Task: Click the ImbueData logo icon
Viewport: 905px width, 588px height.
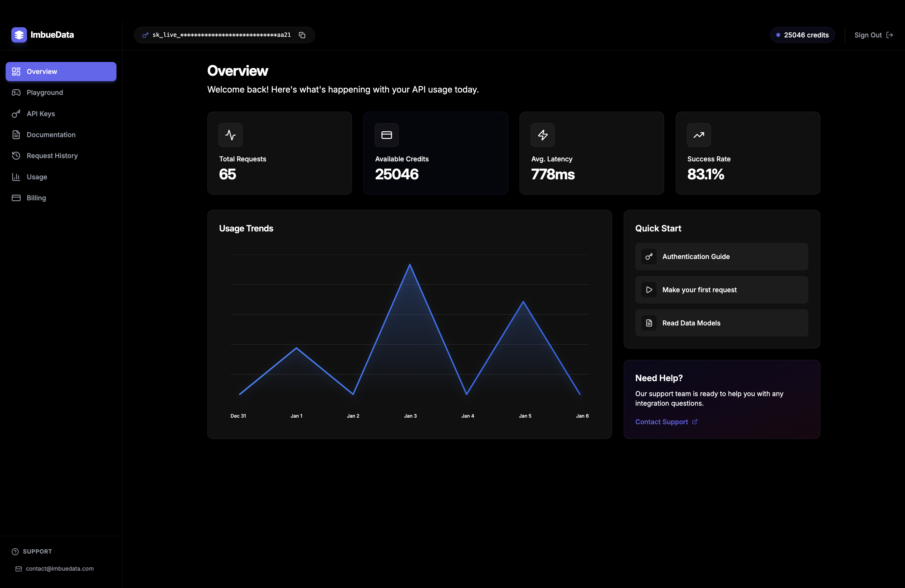Action: point(19,35)
